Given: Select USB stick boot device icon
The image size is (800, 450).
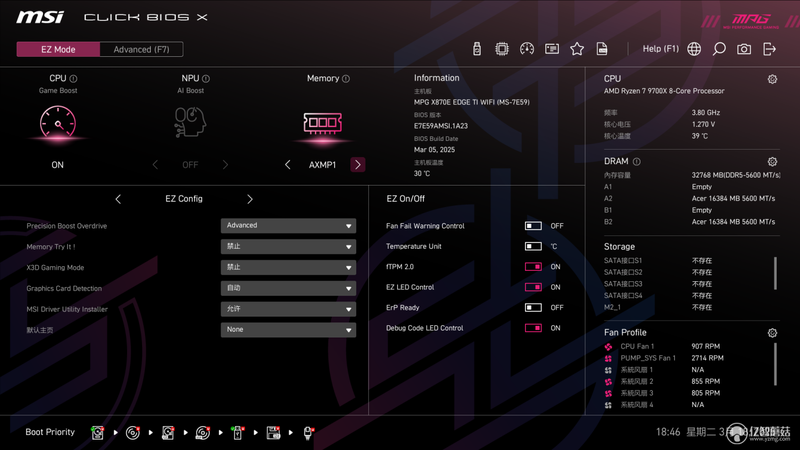Looking at the screenshot, I should click(x=238, y=433).
